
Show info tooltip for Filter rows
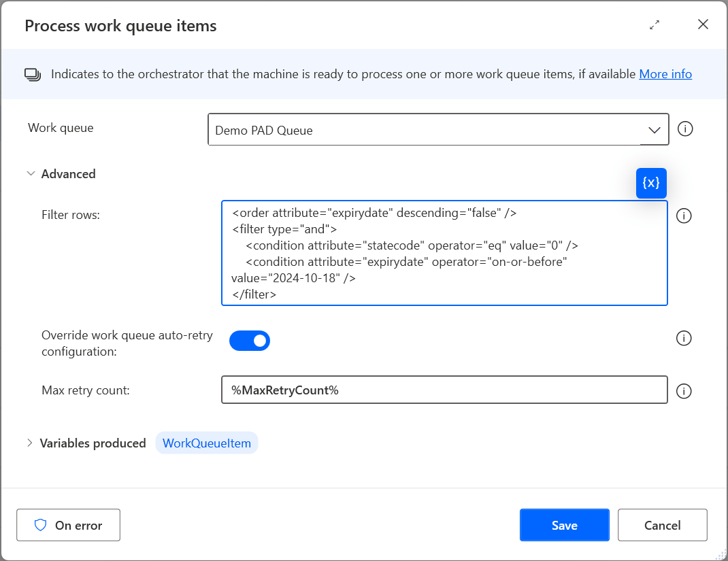684,216
